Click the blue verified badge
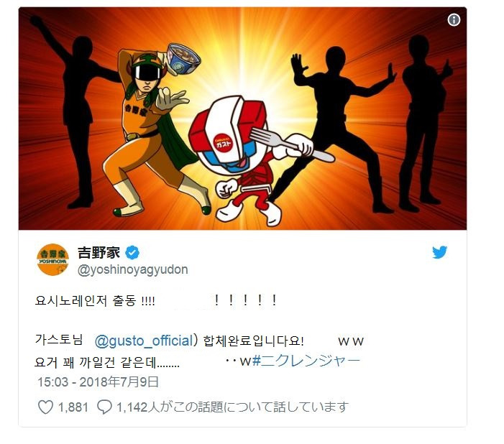This screenshot has height=444, width=504. point(132,253)
